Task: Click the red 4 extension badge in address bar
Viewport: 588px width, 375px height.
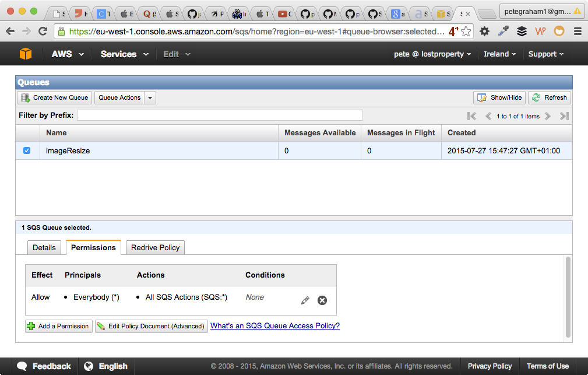Action: [453, 31]
